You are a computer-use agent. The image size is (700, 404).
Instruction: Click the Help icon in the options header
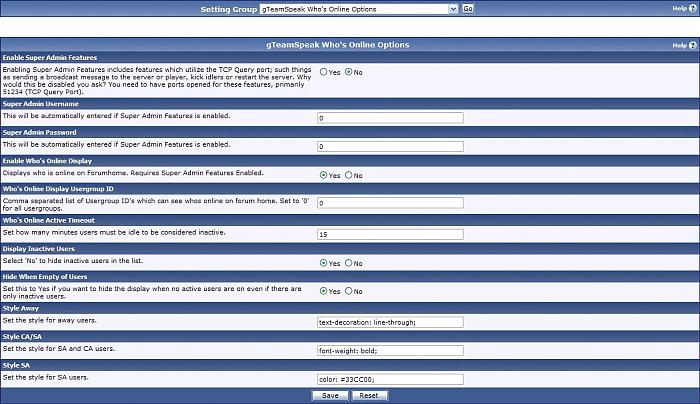[x=692, y=46]
